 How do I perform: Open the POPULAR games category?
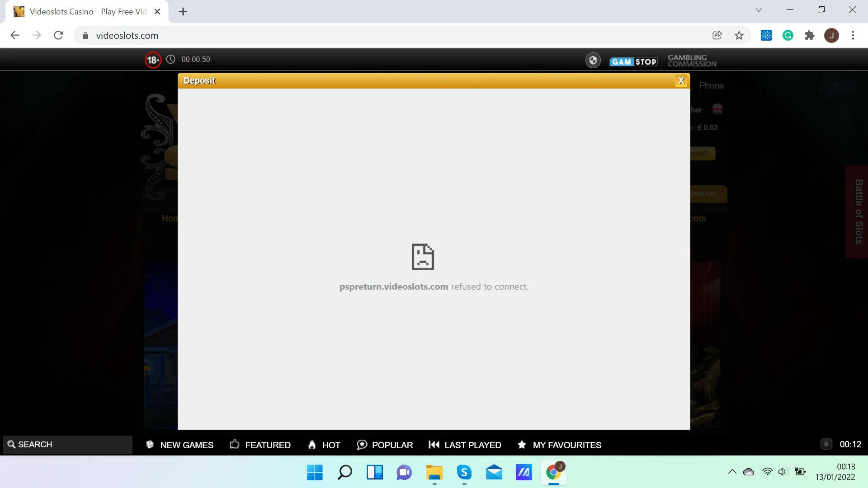click(385, 445)
